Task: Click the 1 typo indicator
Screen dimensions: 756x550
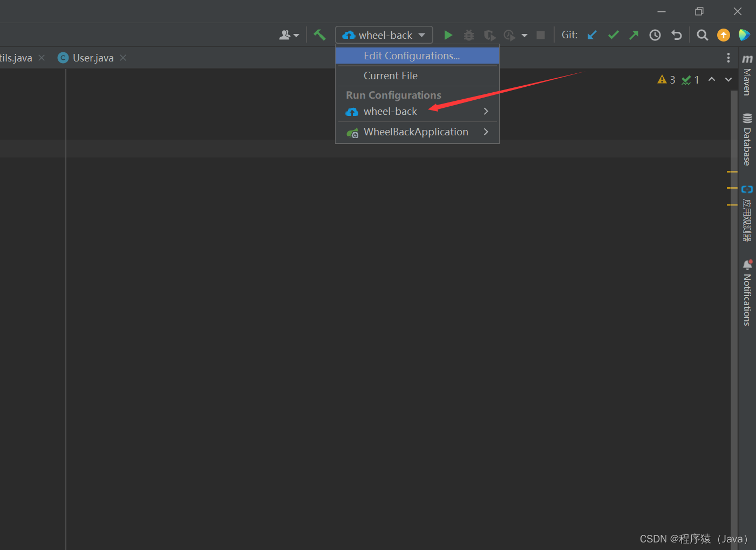Action: coord(691,80)
